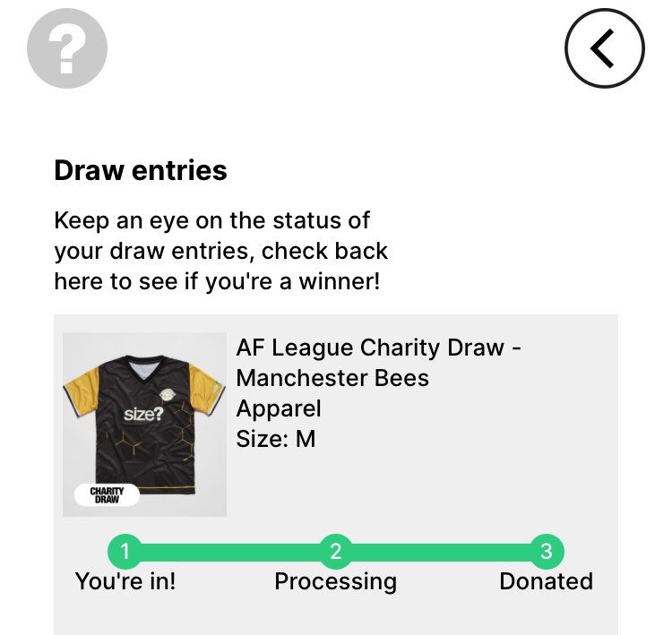The image size is (672, 635).
Task: Click the "Size: M" detail text
Action: [x=276, y=439]
